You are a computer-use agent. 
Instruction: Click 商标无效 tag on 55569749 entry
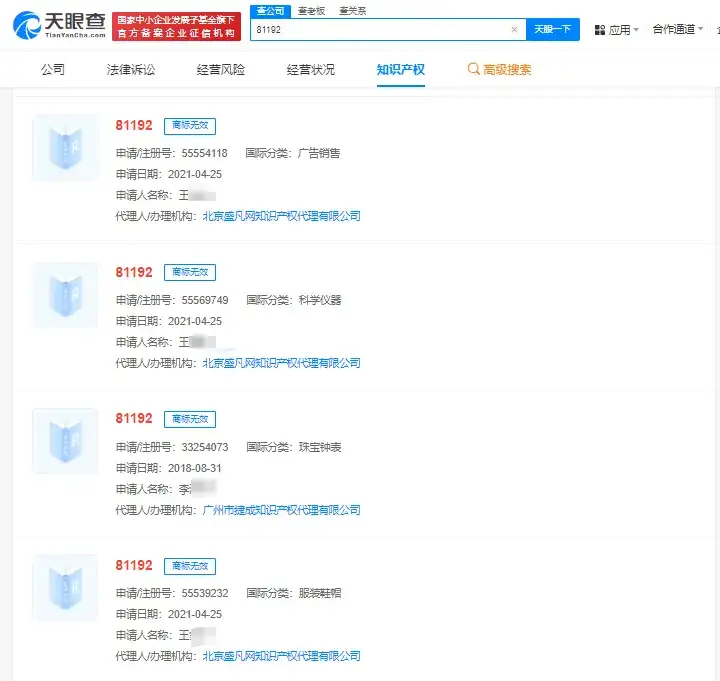(190, 273)
